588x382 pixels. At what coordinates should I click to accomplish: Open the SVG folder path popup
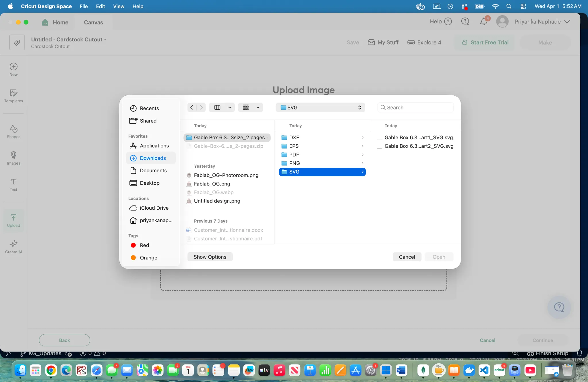[x=320, y=107]
